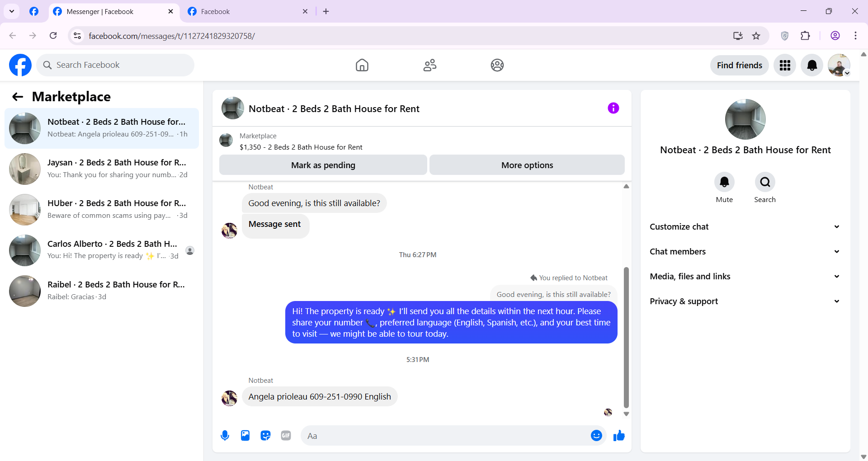
Task: Focus the Search Facebook field
Action: click(x=115, y=65)
